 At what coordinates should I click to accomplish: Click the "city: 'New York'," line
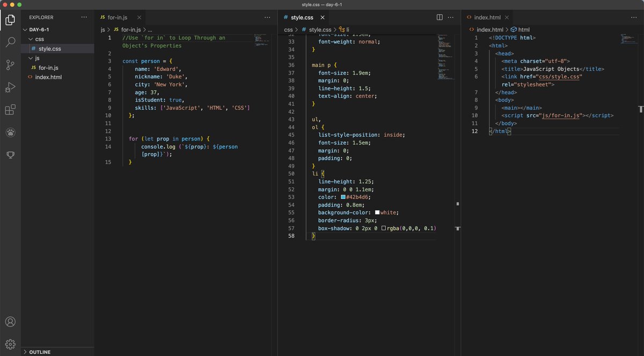click(x=161, y=84)
